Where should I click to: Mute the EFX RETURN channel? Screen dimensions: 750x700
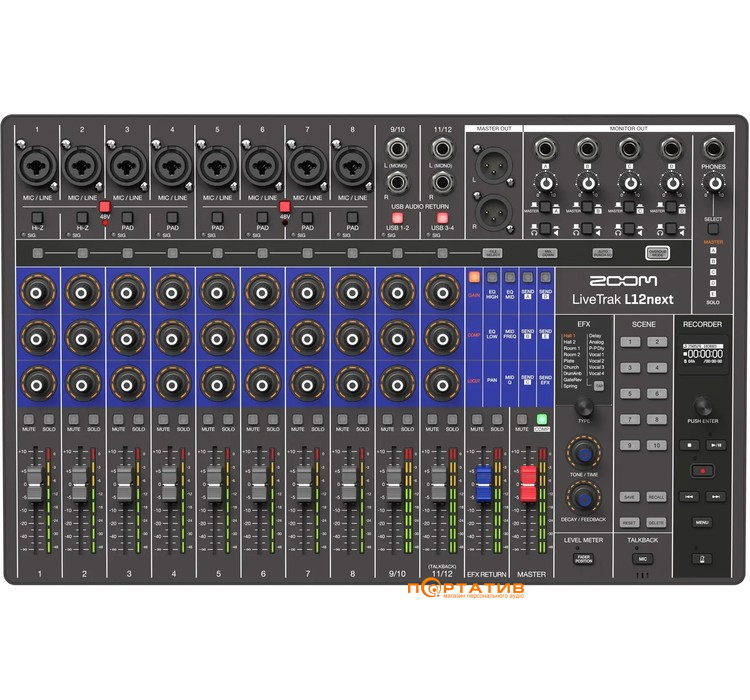(x=477, y=419)
